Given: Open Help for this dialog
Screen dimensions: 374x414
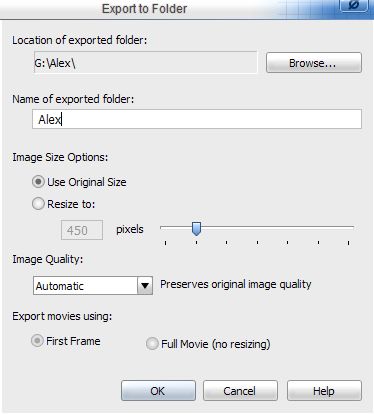Looking at the screenshot, I should [x=324, y=391].
